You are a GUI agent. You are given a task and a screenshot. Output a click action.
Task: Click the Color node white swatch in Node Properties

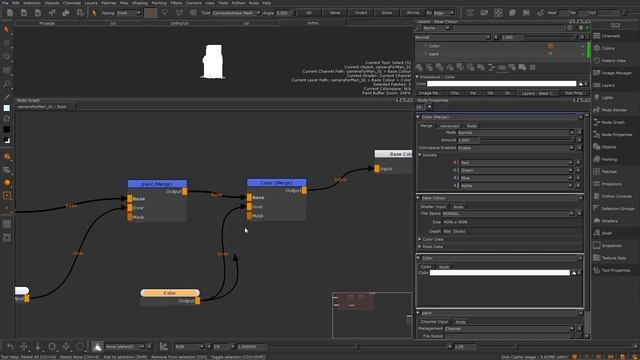coord(500,273)
